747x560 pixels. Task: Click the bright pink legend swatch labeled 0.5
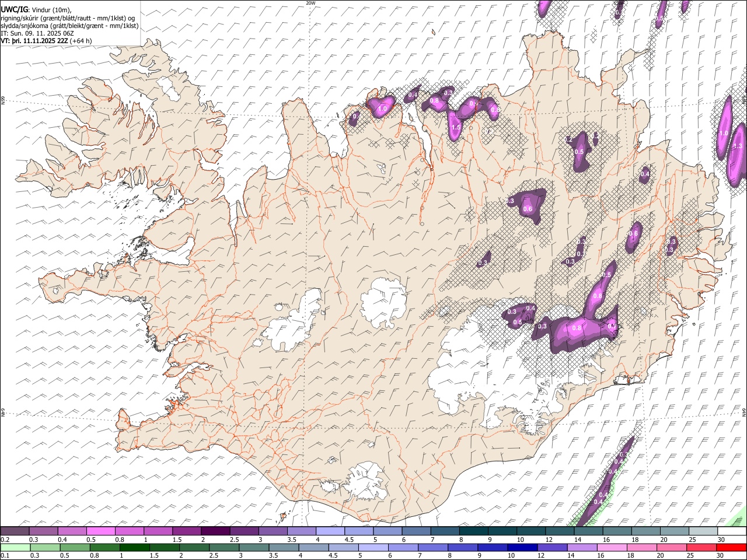[101, 531]
